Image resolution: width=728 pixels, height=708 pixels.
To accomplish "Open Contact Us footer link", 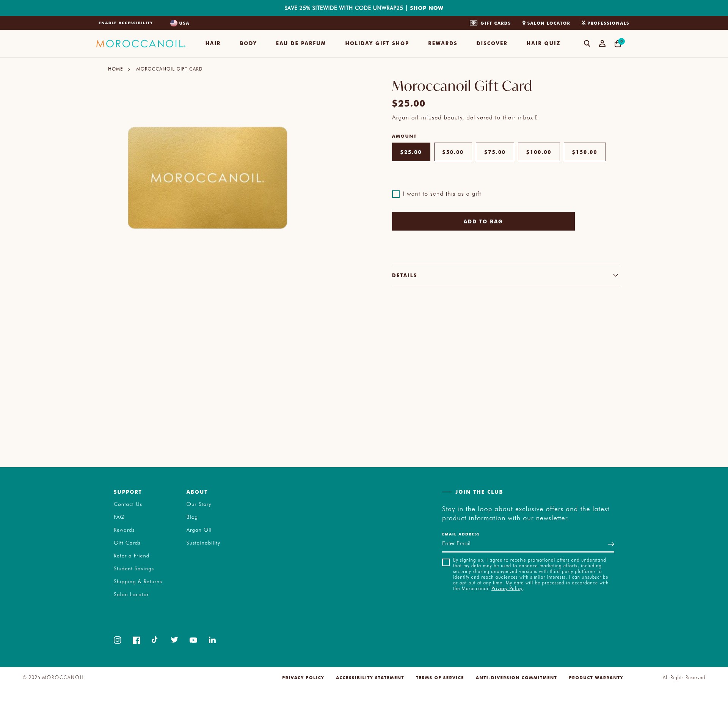I will pos(128,504).
